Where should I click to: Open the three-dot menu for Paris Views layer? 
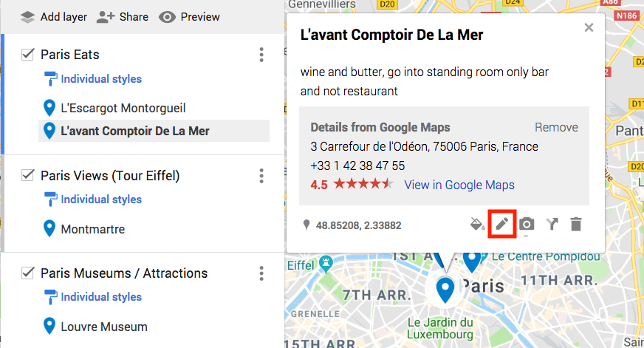tap(261, 176)
